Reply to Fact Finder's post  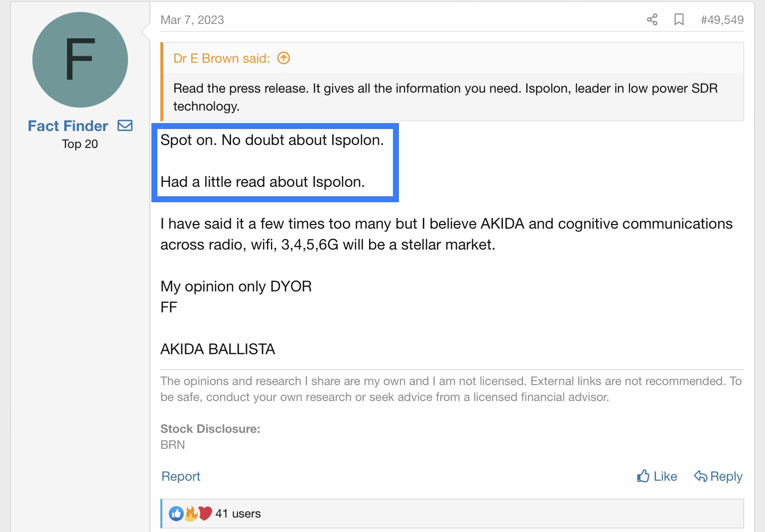(718, 477)
